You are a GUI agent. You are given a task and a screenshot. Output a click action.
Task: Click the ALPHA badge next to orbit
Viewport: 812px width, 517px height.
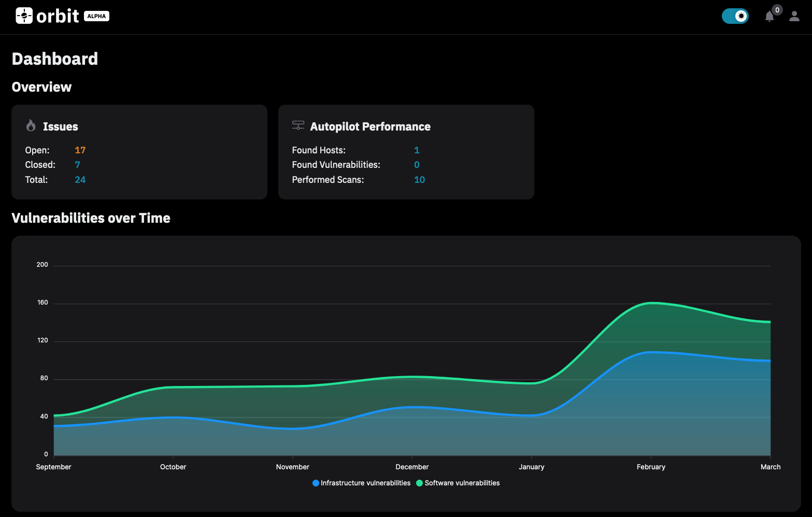(x=96, y=16)
